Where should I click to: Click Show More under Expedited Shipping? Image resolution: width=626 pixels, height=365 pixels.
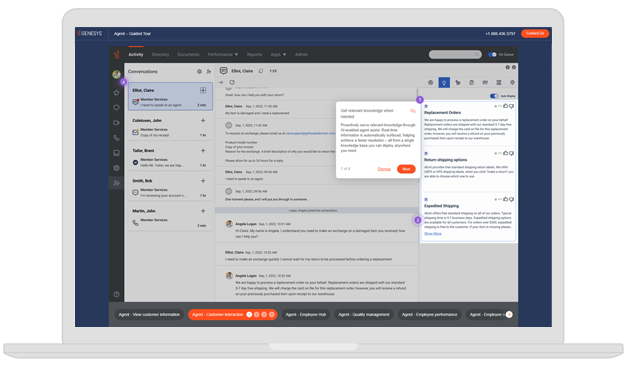pyautogui.click(x=433, y=234)
